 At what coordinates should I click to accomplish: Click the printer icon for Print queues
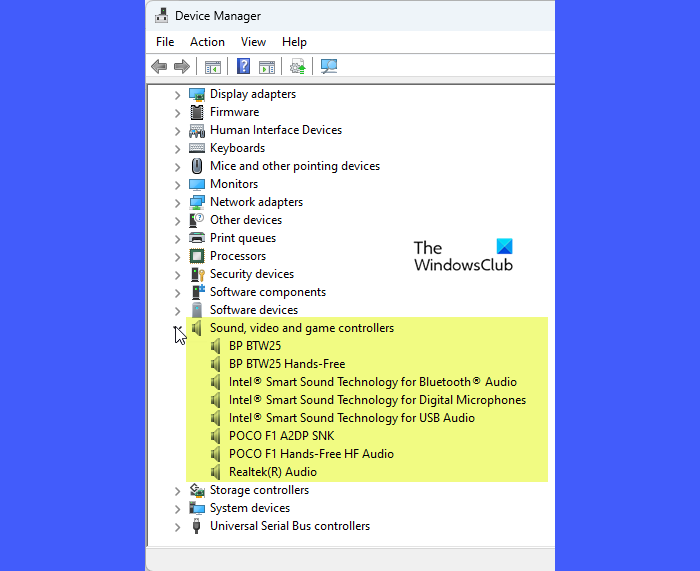coord(196,238)
